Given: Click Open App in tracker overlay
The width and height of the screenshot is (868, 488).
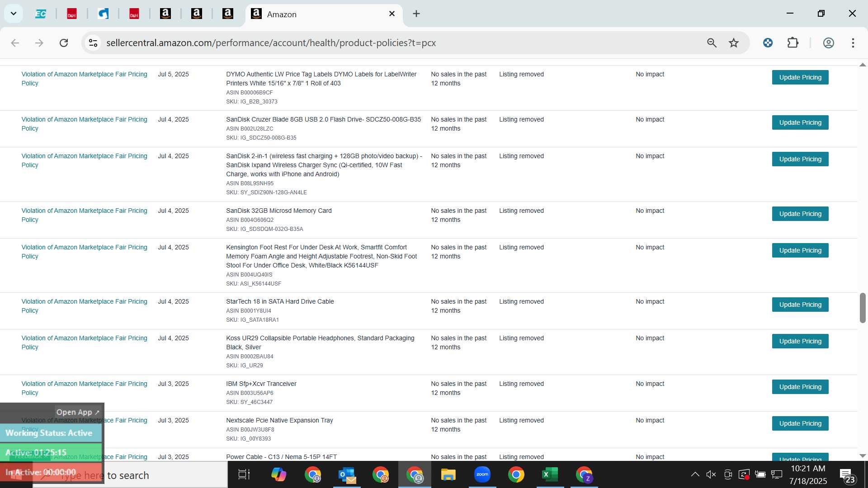Looking at the screenshot, I should click(x=78, y=412).
